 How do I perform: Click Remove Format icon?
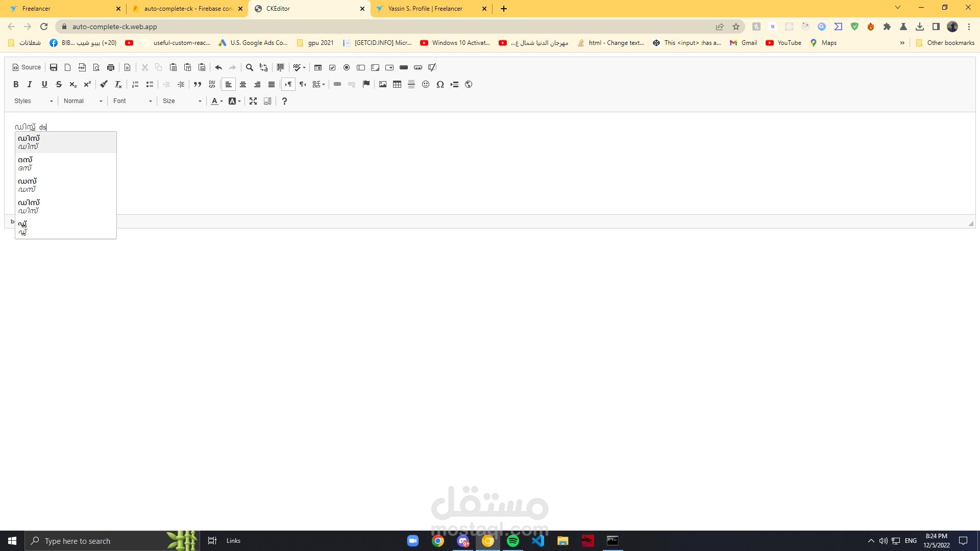pos(118,84)
